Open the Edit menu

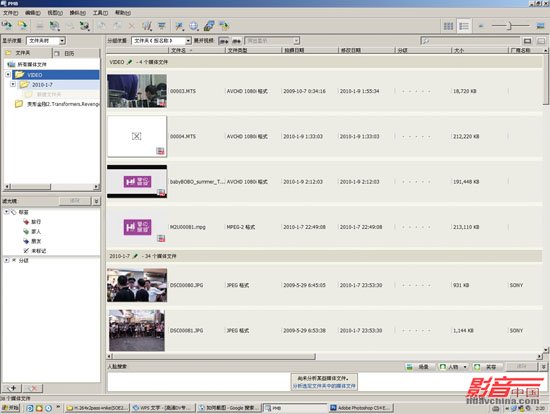point(33,13)
